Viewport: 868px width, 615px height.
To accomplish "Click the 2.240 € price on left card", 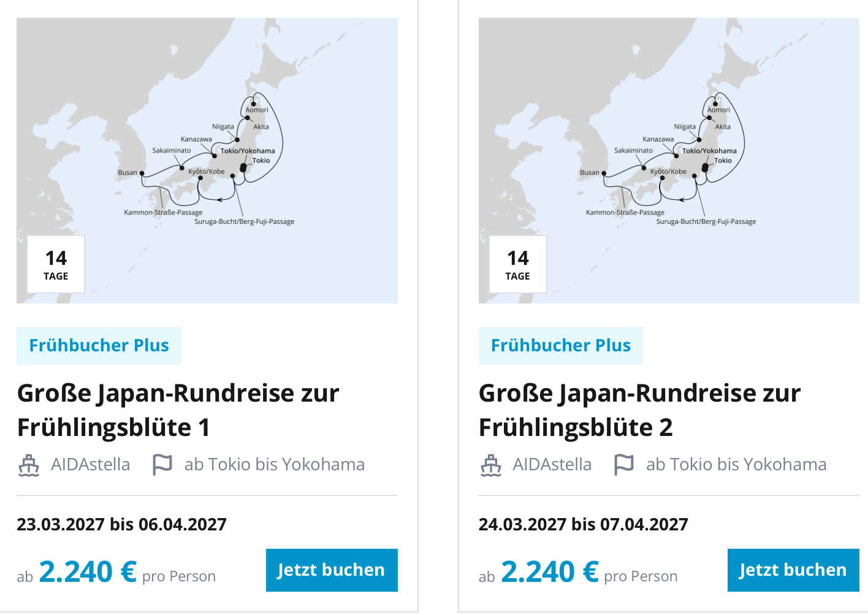I will 88,572.
